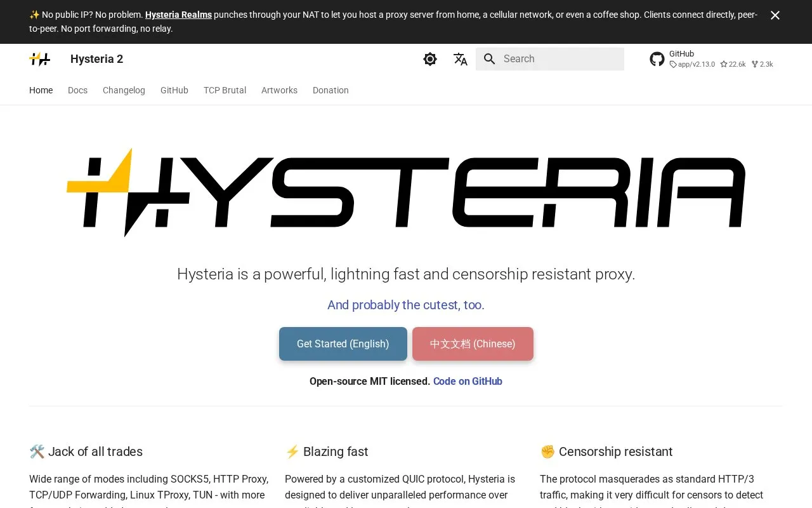Image resolution: width=812 pixels, height=508 pixels.
Task: Follow the Code on GitHub link
Action: point(468,381)
